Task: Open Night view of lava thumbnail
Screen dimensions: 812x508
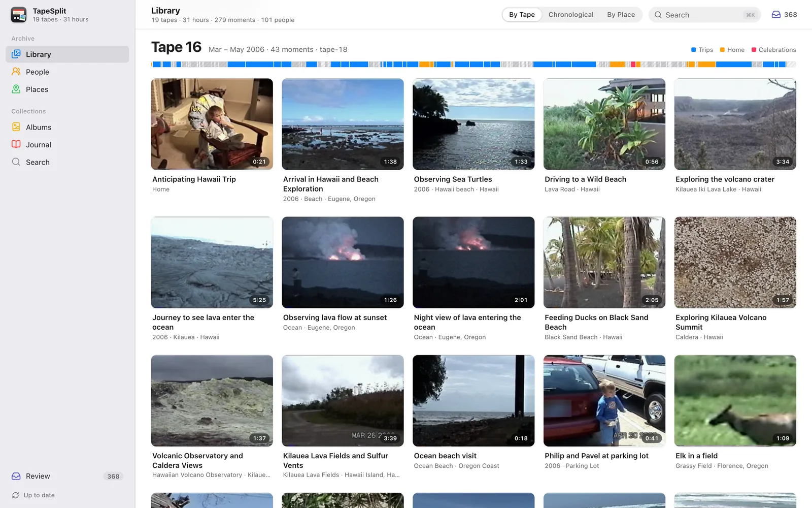Action: point(473,263)
